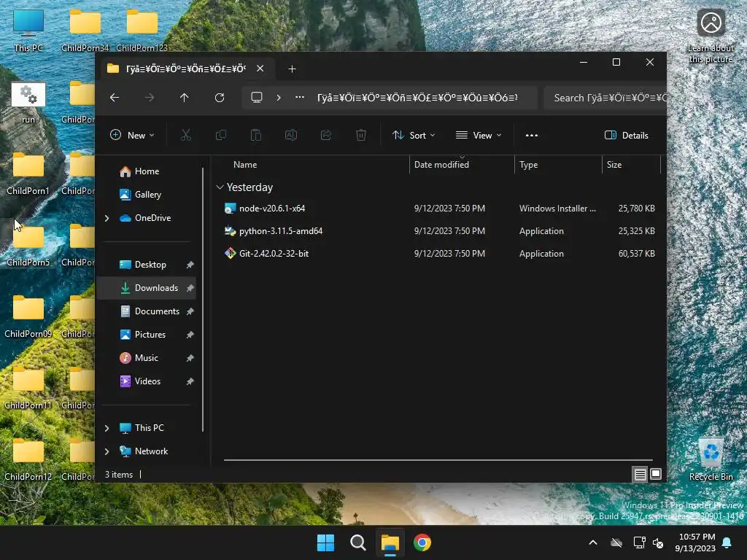Expand the Network tree node
The height and width of the screenshot is (560, 747).
107,451
